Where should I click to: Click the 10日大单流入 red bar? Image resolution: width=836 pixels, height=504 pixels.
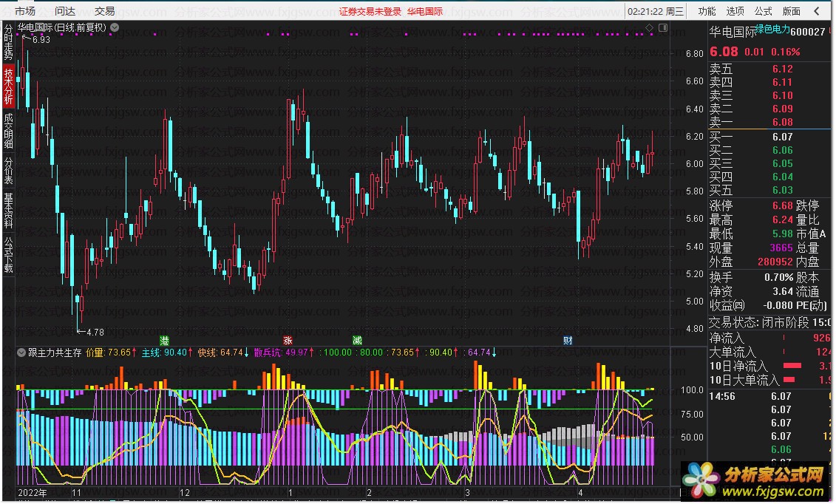pyautogui.click(x=789, y=379)
